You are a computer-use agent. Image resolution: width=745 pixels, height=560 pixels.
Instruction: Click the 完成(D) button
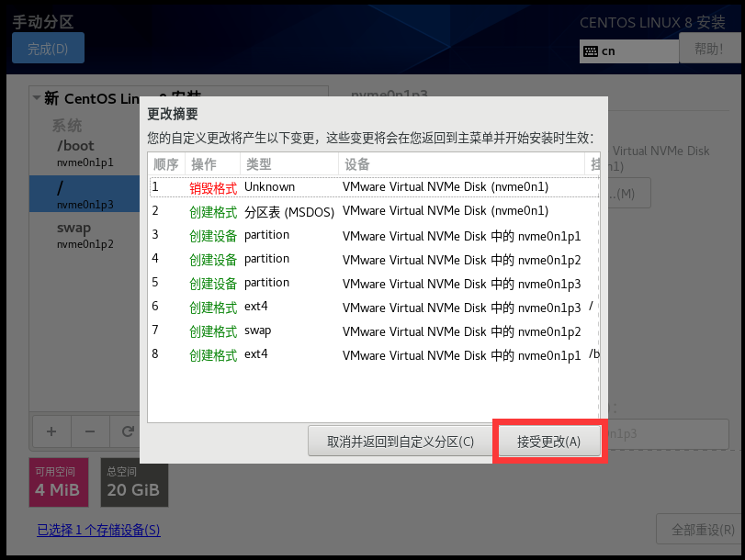(x=48, y=48)
